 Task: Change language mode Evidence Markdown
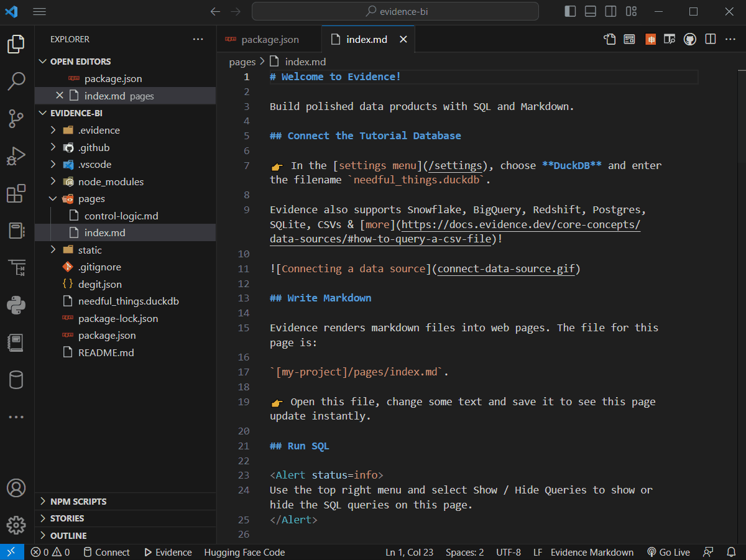click(x=592, y=552)
